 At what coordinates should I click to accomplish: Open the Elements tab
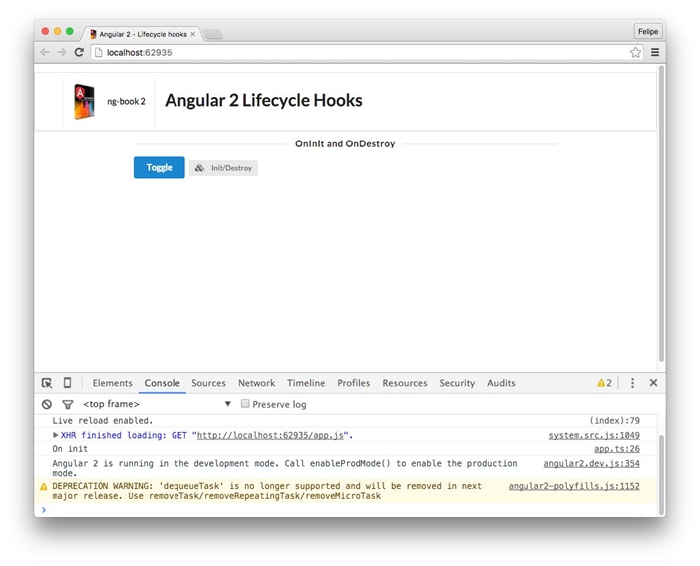[112, 383]
